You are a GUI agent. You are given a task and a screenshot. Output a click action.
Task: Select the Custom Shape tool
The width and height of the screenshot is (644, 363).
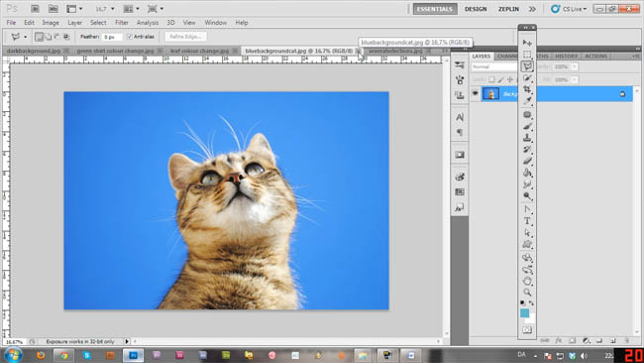click(527, 244)
